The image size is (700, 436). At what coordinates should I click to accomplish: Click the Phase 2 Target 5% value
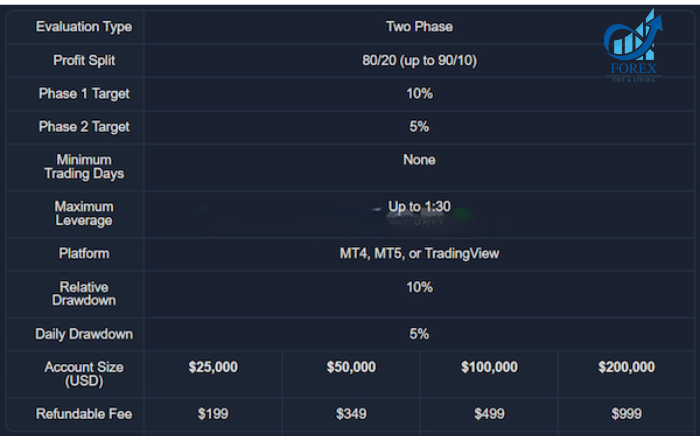pyautogui.click(x=419, y=127)
